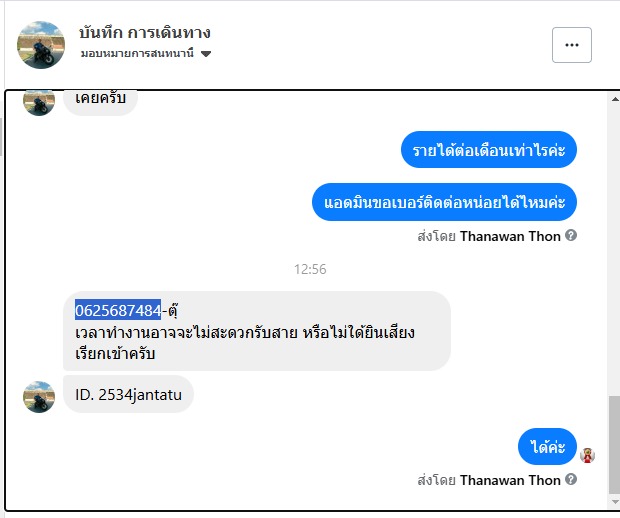Click the scrollbar down arrow
The height and width of the screenshot is (518, 620).
click(615, 502)
